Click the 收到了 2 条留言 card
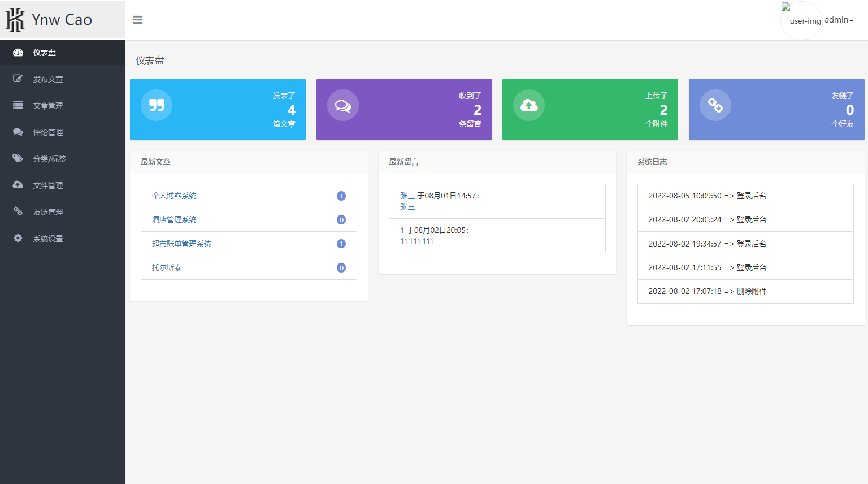 click(404, 109)
